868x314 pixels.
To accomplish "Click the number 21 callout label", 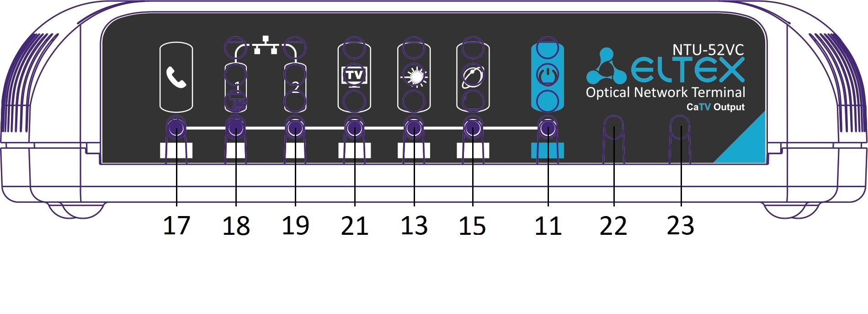I will pos(354,226).
